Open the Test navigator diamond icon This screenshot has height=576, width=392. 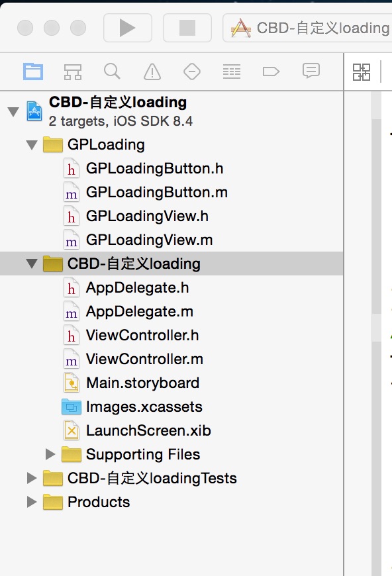pos(192,72)
